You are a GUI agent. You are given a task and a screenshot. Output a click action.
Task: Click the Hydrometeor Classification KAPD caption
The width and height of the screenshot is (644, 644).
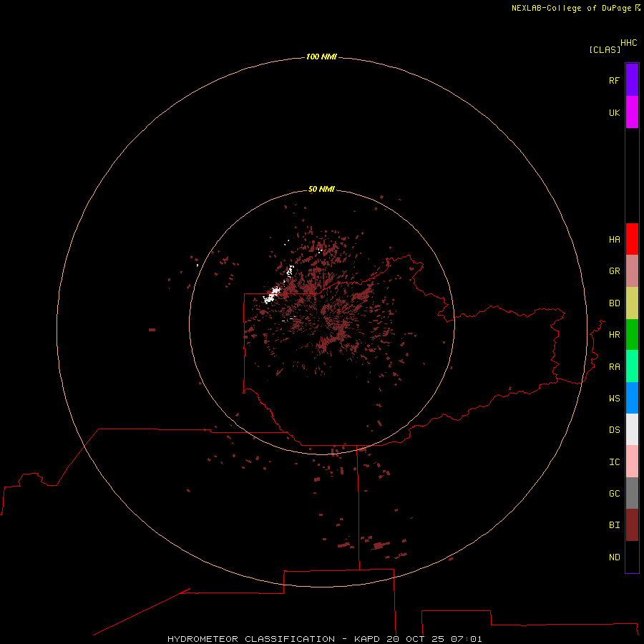[324, 639]
